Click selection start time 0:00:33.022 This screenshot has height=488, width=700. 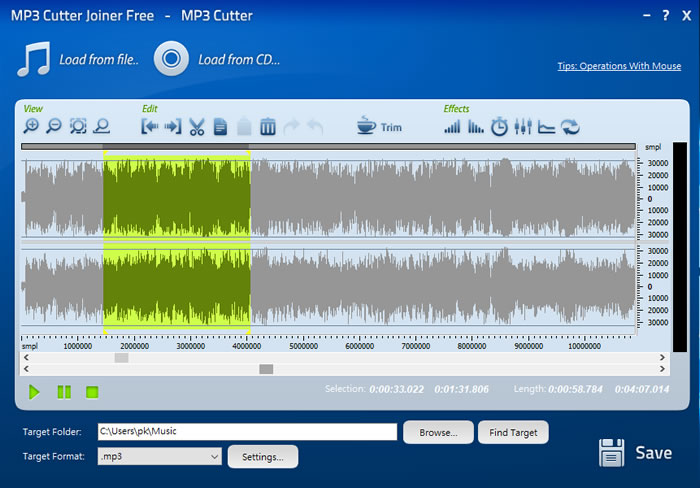[396, 389]
